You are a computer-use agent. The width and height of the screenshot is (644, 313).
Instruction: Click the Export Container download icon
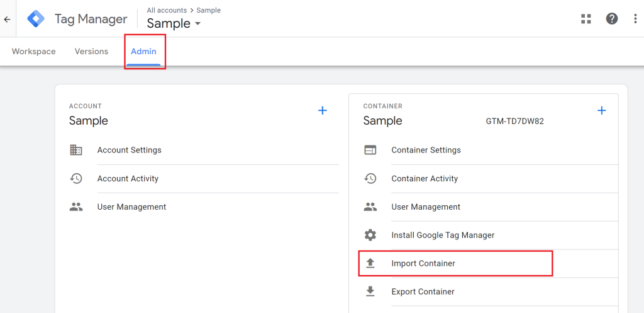tap(370, 292)
